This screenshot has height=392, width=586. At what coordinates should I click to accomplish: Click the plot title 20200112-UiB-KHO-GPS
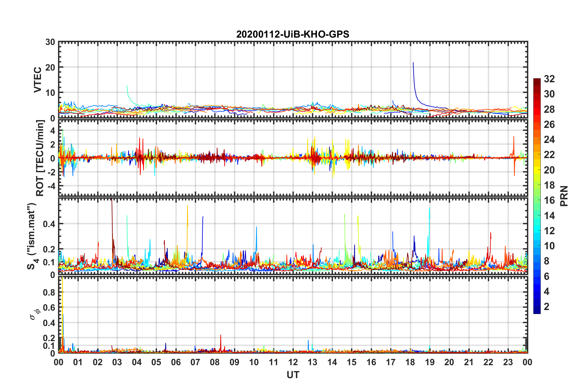pyautogui.click(x=293, y=34)
